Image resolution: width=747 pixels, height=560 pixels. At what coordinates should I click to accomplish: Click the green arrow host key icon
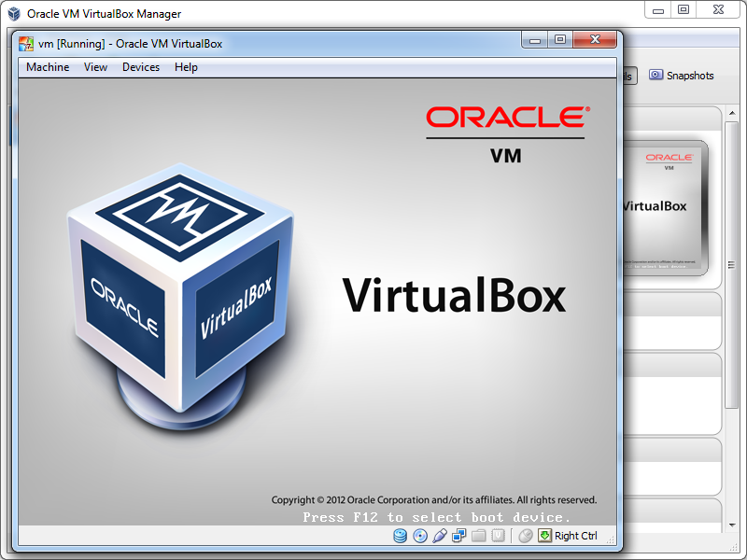pos(544,536)
